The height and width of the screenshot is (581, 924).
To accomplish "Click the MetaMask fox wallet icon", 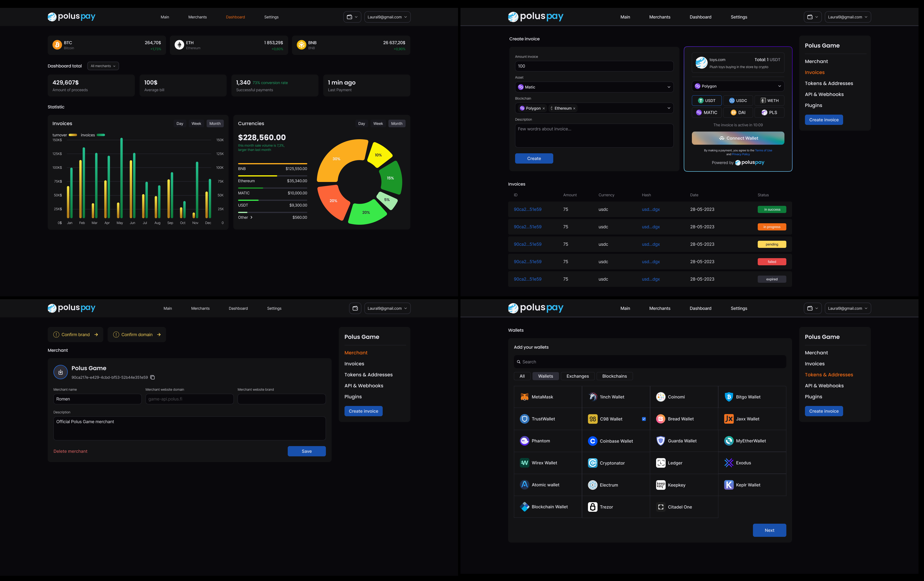I will [x=524, y=397].
